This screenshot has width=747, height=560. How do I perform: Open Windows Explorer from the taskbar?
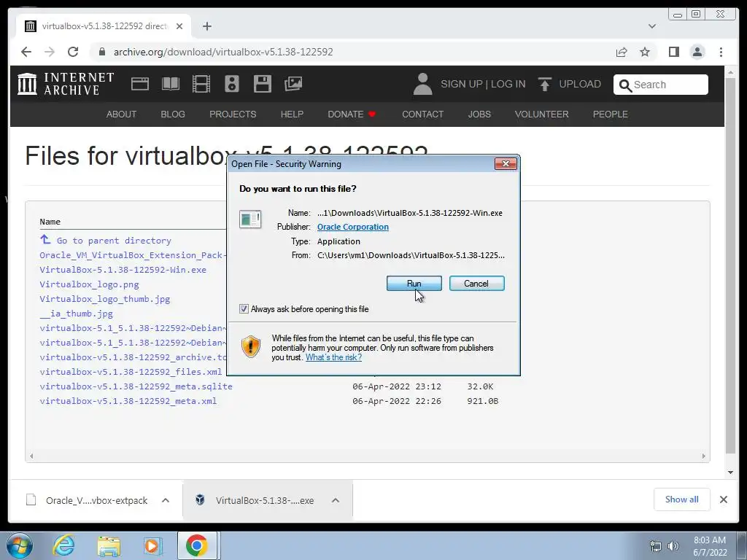(x=109, y=545)
